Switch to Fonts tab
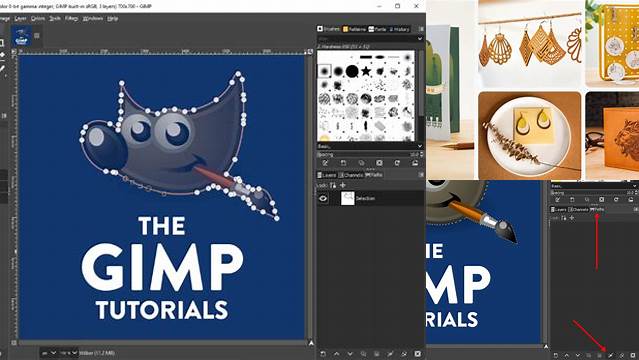 [x=377, y=29]
